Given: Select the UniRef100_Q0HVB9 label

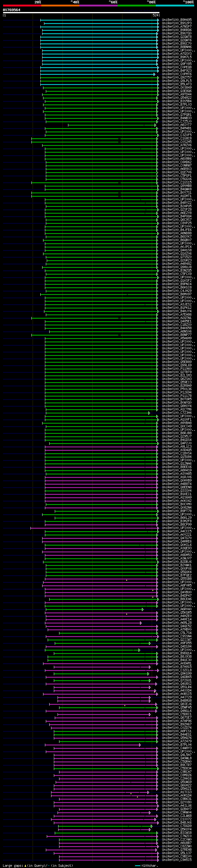Looking at the screenshot, I should pyautogui.click(x=176, y=481).
